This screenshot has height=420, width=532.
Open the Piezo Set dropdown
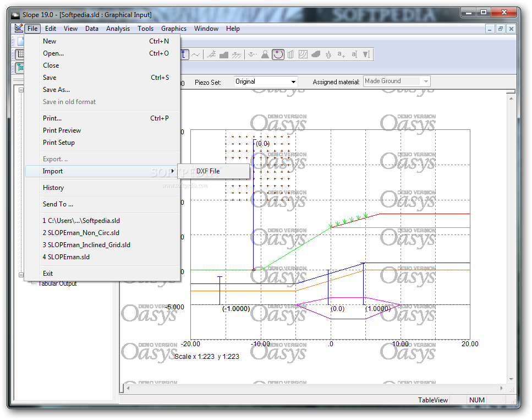click(x=293, y=82)
